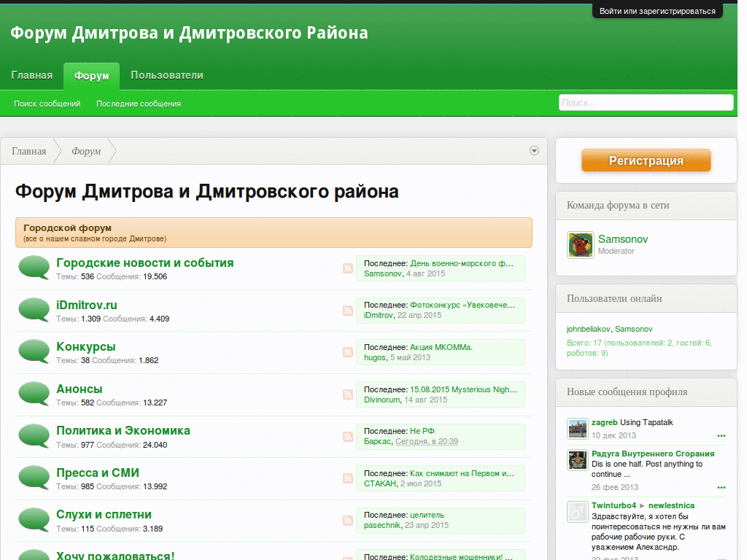
Task: Open Радуга Внутреннего Сгорания username link
Action: coord(653,454)
